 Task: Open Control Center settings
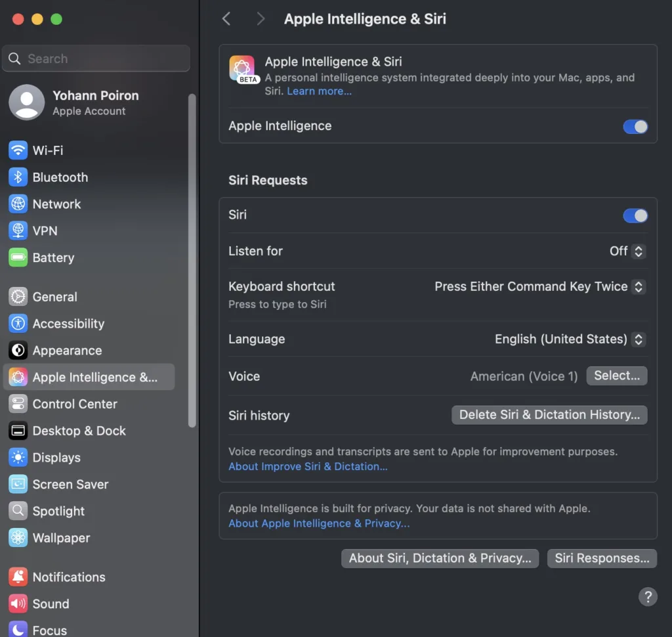coord(89,404)
